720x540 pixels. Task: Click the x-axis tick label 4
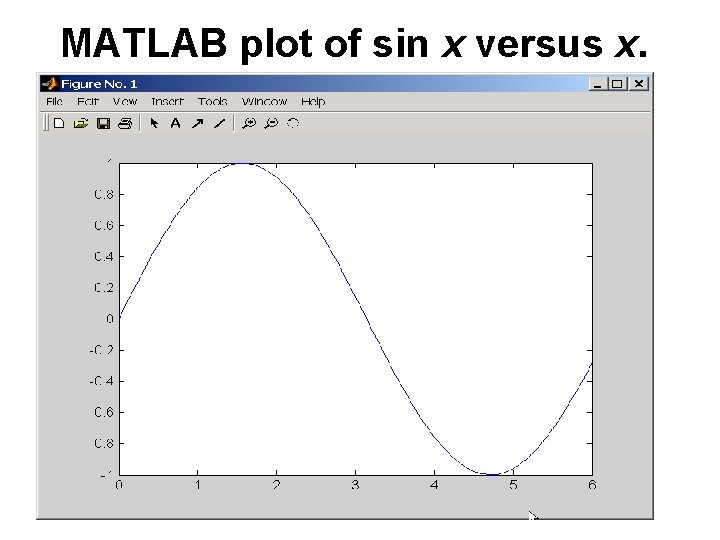click(x=434, y=485)
